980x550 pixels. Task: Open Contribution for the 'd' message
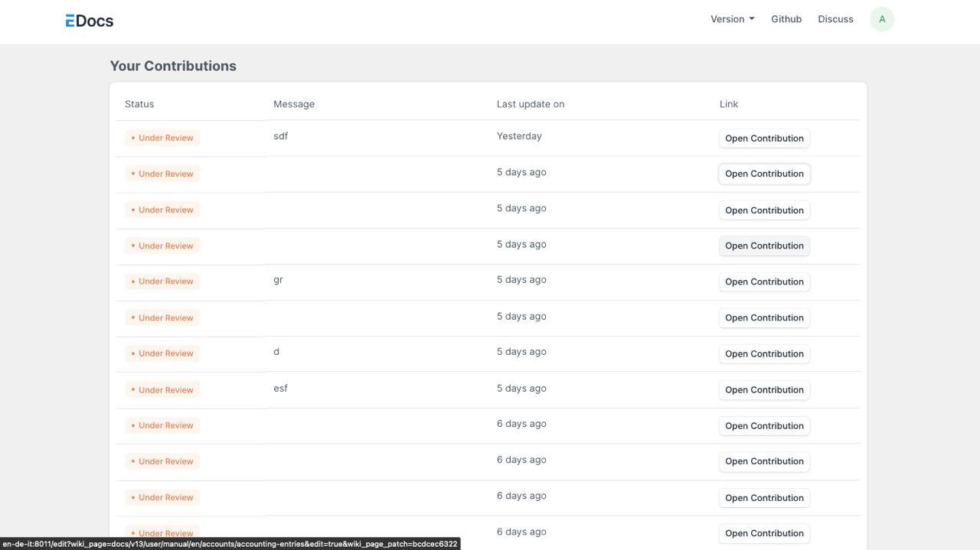763,353
